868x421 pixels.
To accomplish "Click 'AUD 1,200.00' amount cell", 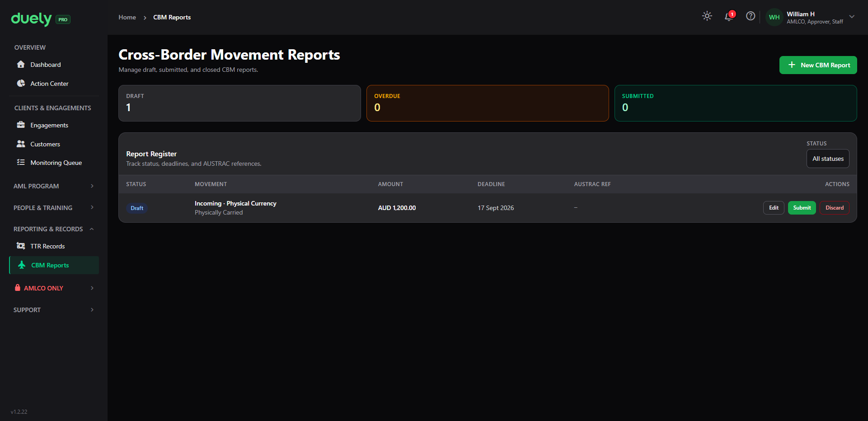I will [x=397, y=208].
